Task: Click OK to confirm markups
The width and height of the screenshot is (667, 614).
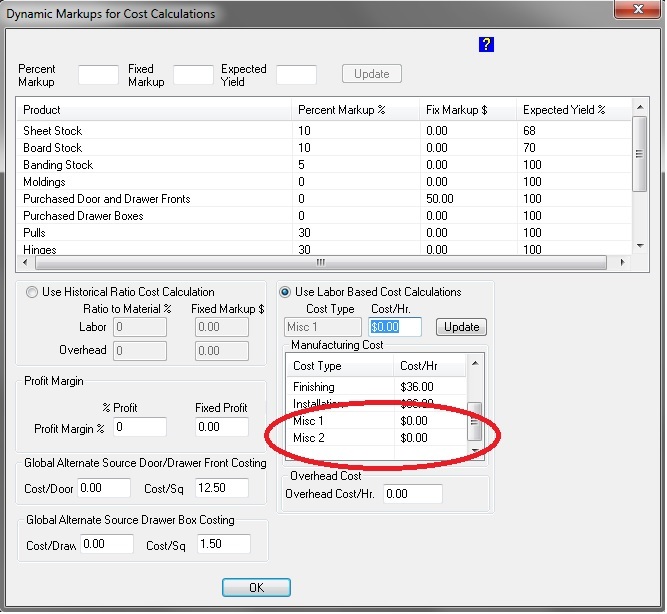Action: pyautogui.click(x=256, y=587)
